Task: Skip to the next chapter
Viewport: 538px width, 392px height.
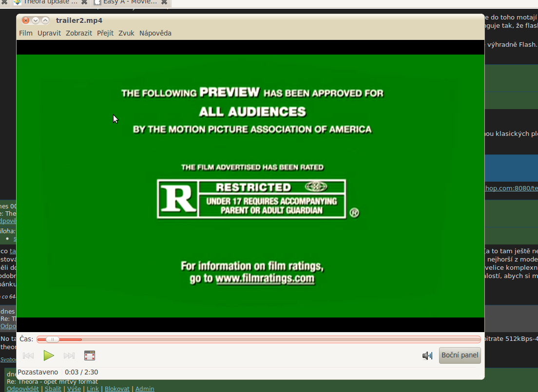Action: (x=69, y=355)
